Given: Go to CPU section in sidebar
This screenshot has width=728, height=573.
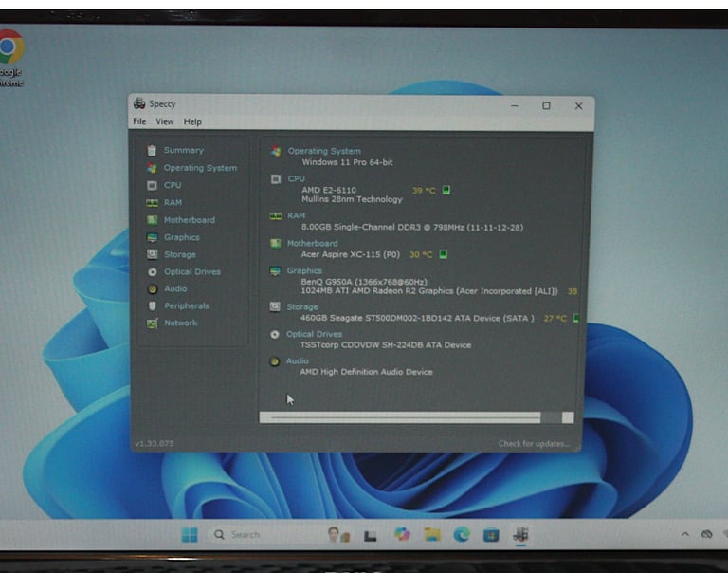Looking at the screenshot, I should 173,185.
